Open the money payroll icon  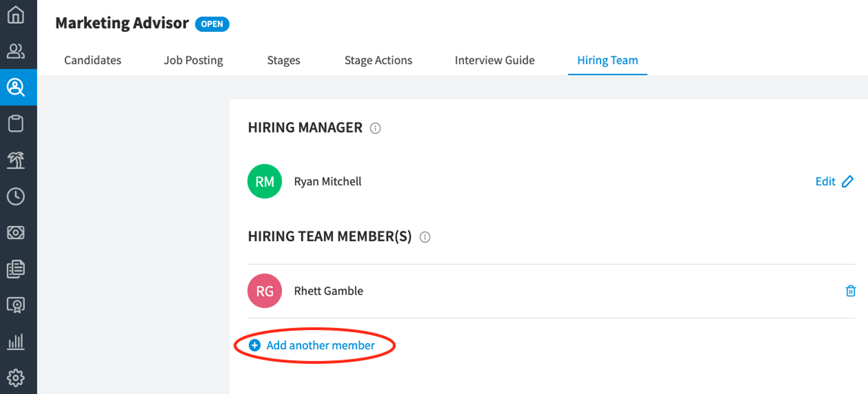[x=16, y=233]
